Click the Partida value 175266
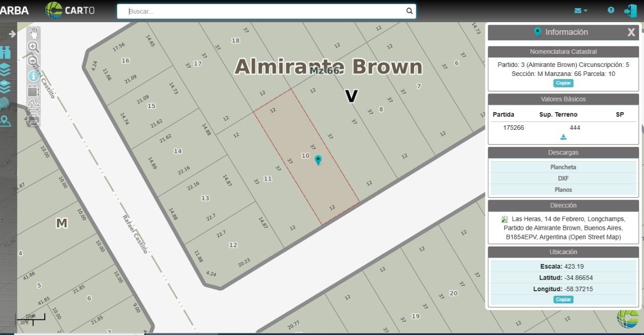 514,128
